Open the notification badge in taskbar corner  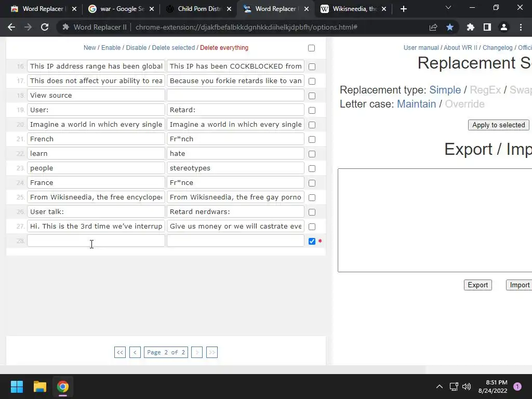pos(517,387)
